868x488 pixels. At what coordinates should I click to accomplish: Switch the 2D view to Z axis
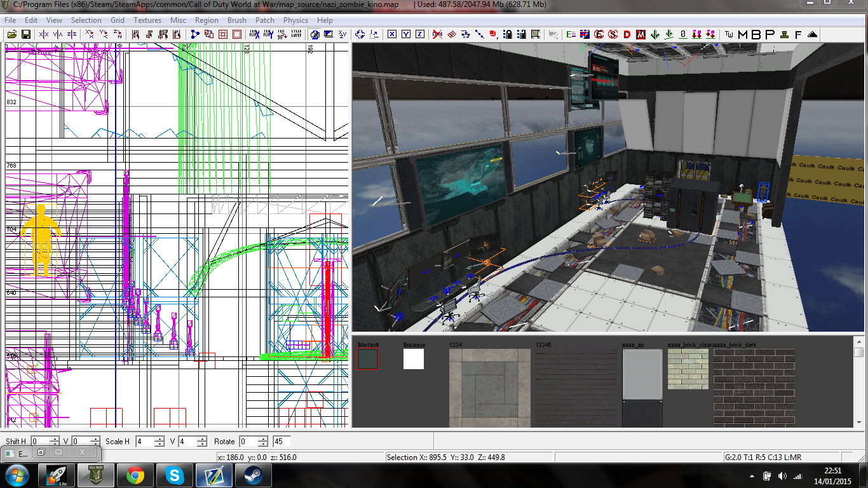coord(420,34)
